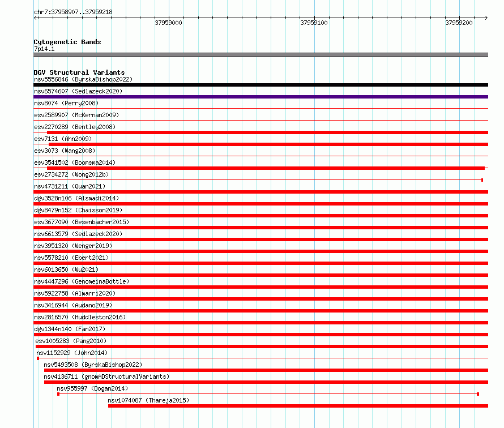Click red end marker of esv2734272
Image resolution: width=504 pixels, height=428 pixels.
click(x=482, y=180)
